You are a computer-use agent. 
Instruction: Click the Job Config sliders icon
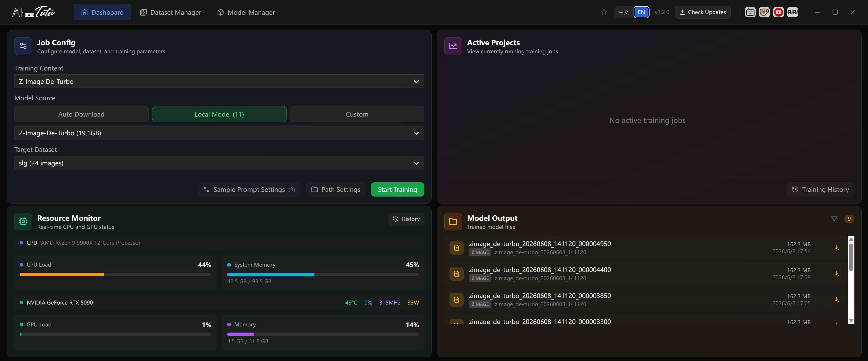coord(23,46)
